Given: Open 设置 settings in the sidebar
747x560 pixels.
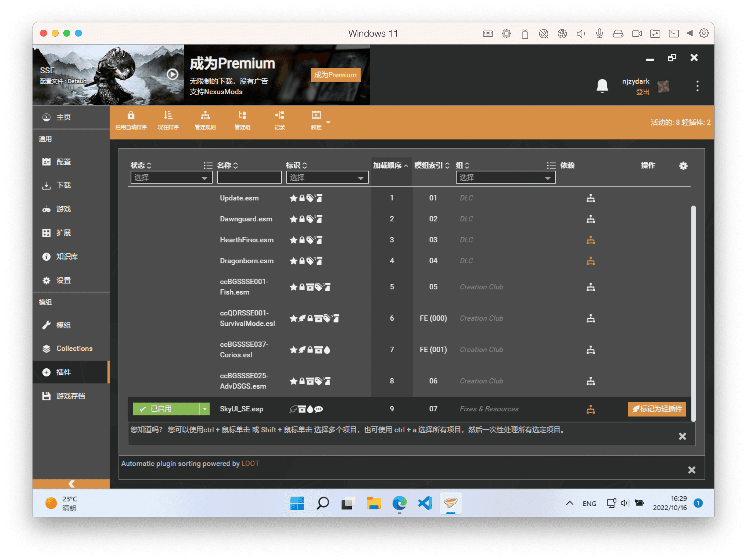Looking at the screenshot, I should [71, 280].
